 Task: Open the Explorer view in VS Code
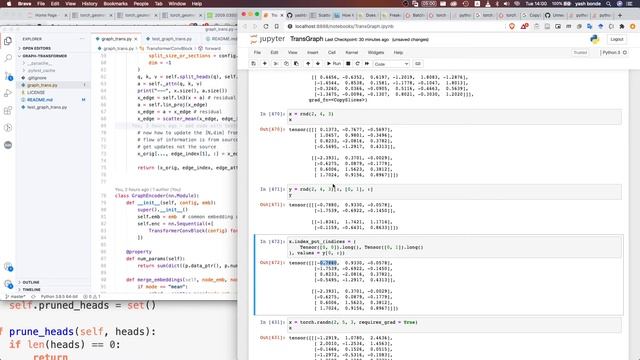tap(8, 41)
